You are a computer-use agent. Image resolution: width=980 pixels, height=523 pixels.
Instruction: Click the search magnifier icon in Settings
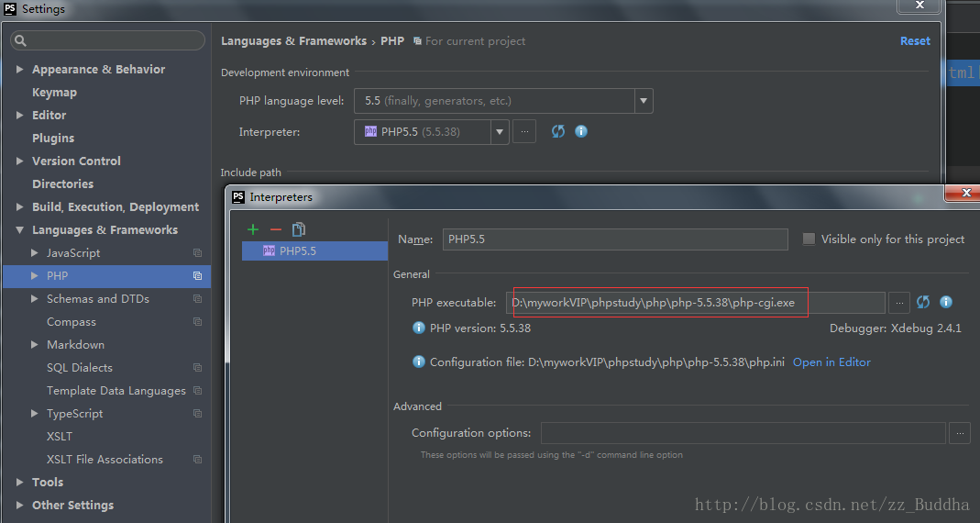pyautogui.click(x=20, y=40)
